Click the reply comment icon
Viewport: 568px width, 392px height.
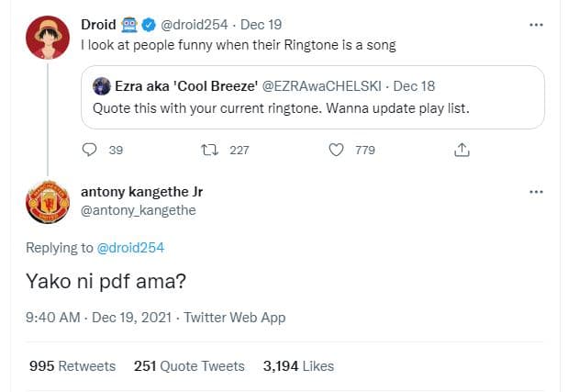pos(89,150)
